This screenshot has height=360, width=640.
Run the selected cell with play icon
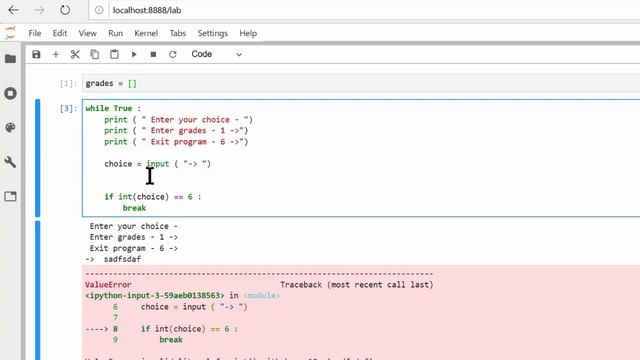point(134,54)
